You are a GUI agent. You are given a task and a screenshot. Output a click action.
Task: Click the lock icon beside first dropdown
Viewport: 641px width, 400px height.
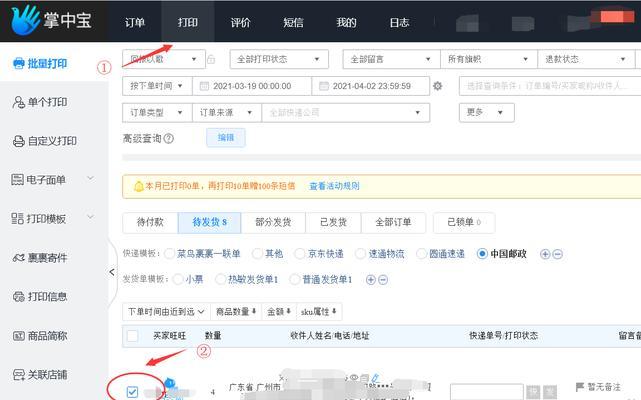pos(211,59)
